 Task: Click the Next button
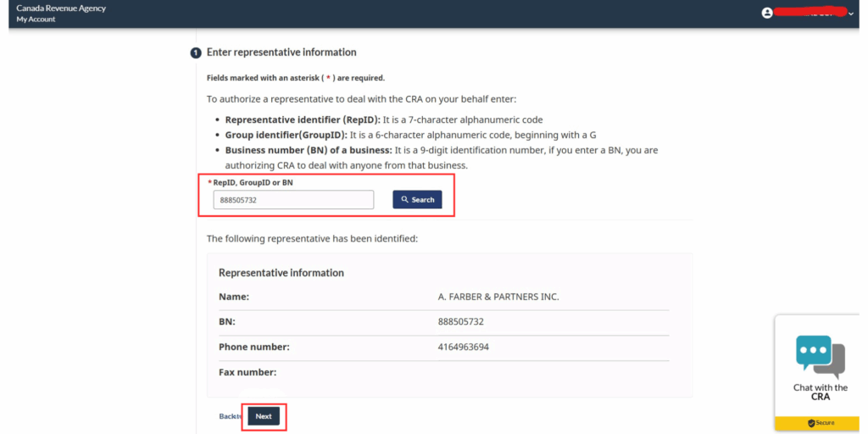264,416
